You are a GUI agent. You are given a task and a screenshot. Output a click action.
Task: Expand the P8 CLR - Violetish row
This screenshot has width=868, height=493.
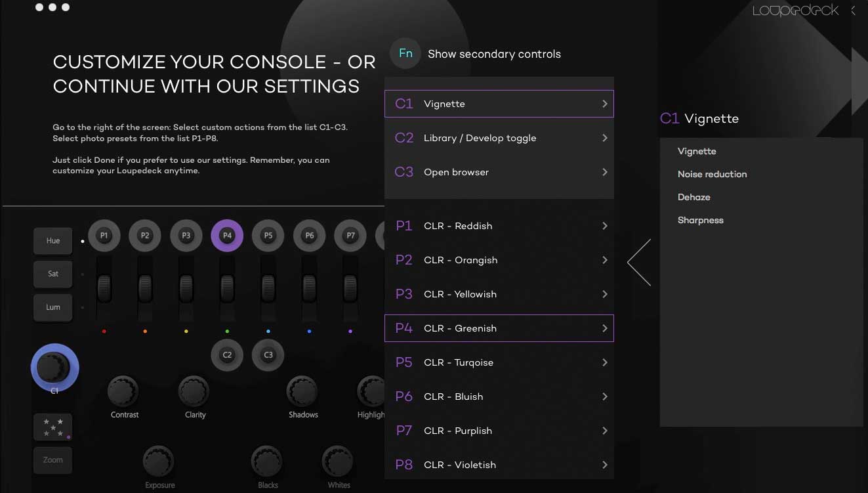coord(499,465)
